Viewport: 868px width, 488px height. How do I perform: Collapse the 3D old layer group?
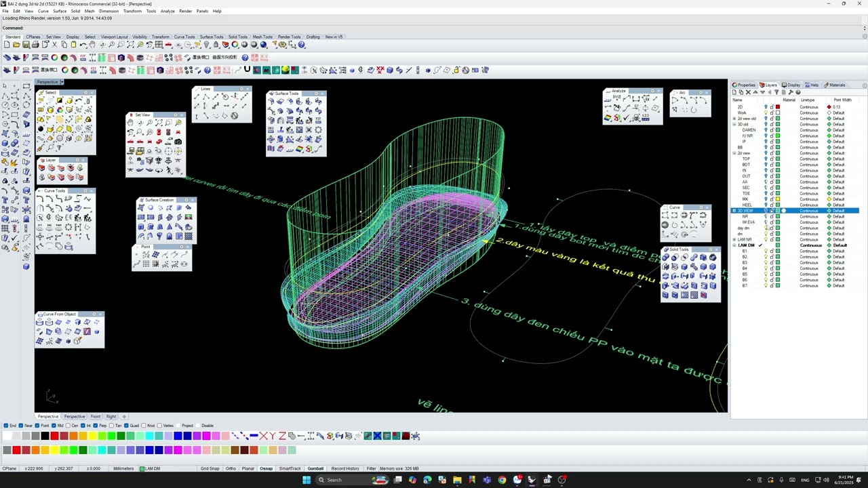pyautogui.click(x=734, y=124)
